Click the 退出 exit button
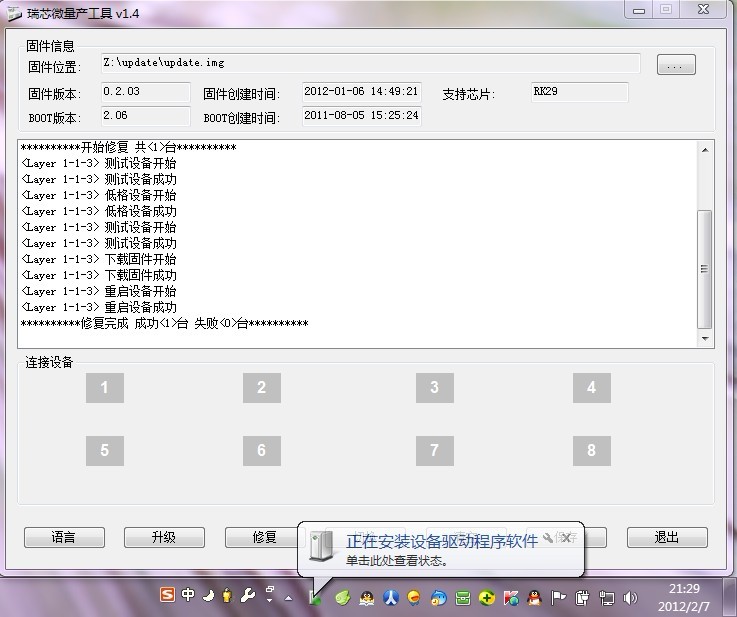 (x=667, y=537)
